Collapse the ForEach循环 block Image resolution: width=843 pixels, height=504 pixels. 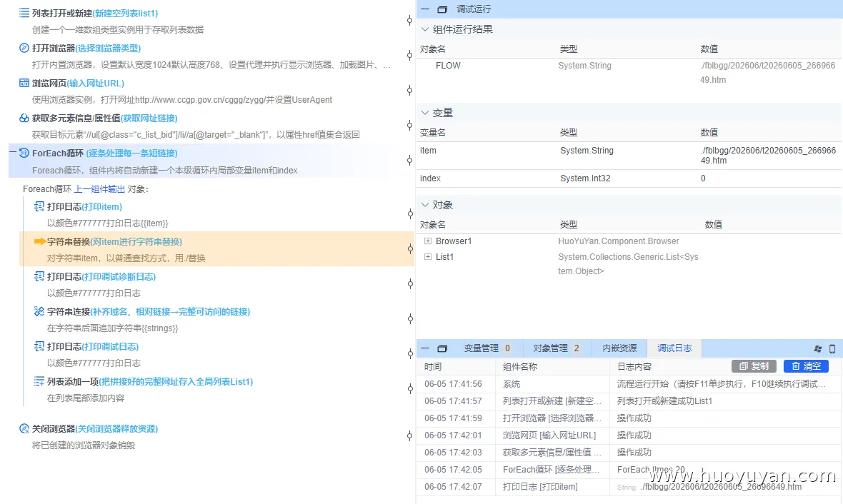[12, 153]
